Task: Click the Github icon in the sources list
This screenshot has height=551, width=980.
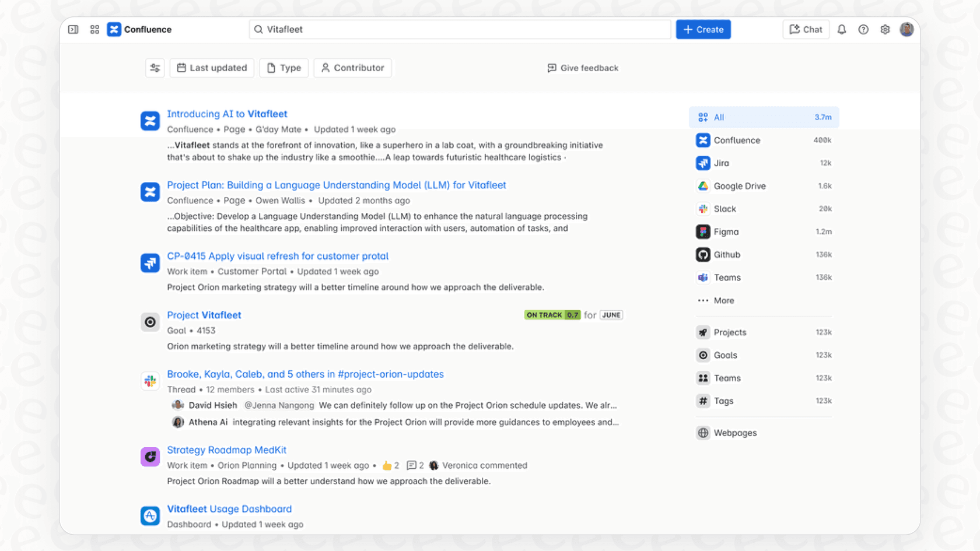Action: point(702,254)
